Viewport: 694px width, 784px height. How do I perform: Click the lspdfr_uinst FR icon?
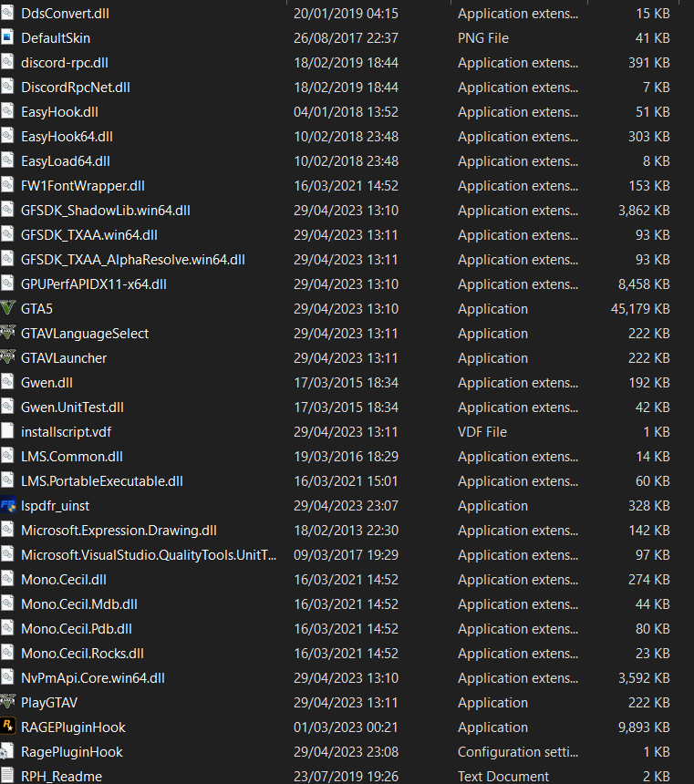[x=7, y=506]
